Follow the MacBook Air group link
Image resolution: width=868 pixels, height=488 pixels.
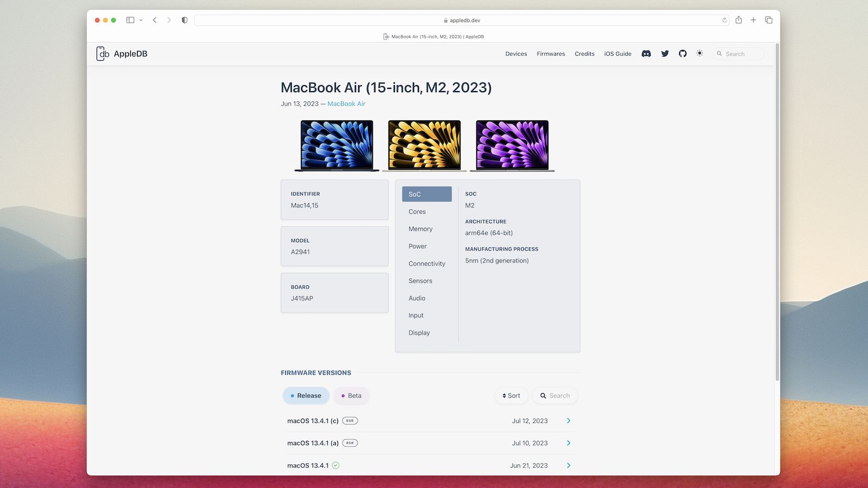(x=346, y=104)
